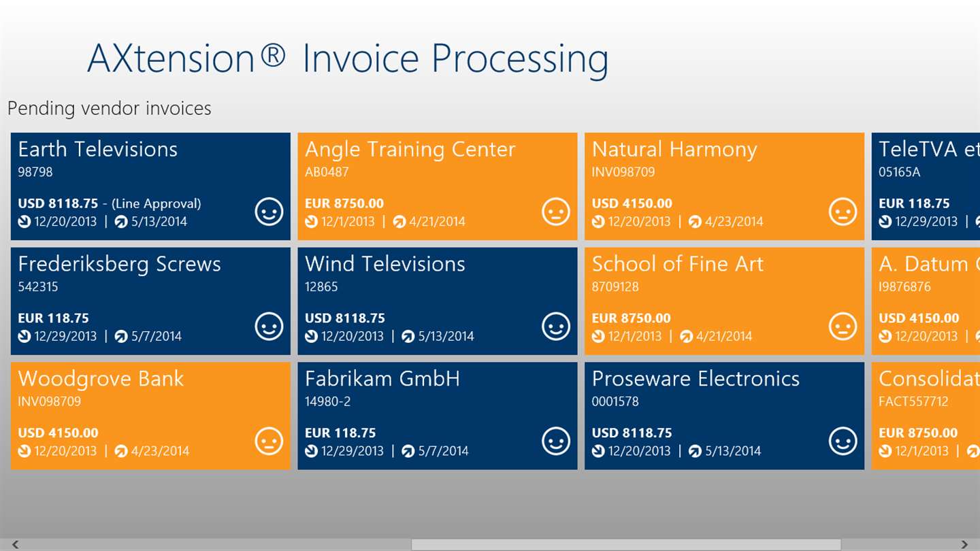Click the horizontal scrollbar thumb
The width and height of the screenshot is (980, 551).
click(x=626, y=544)
